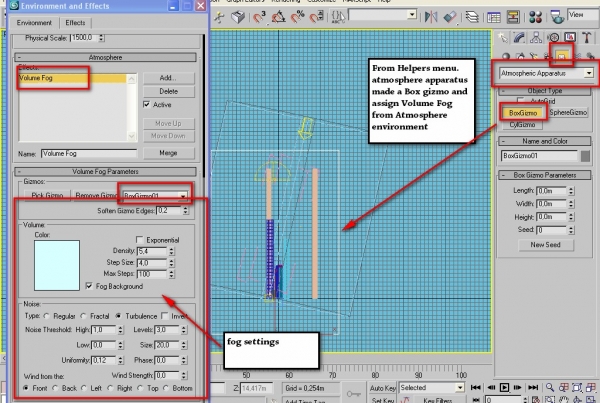Toggle the Active checkbox
This screenshot has width=600, height=403.
(x=147, y=104)
